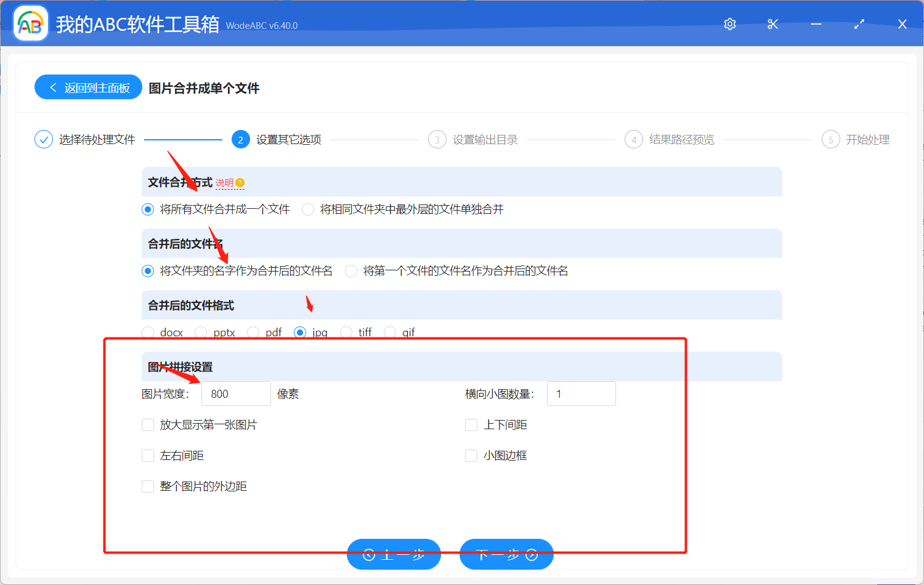Click the scissors icon in title bar
Viewport: 924px width, 585px height.
click(x=773, y=24)
